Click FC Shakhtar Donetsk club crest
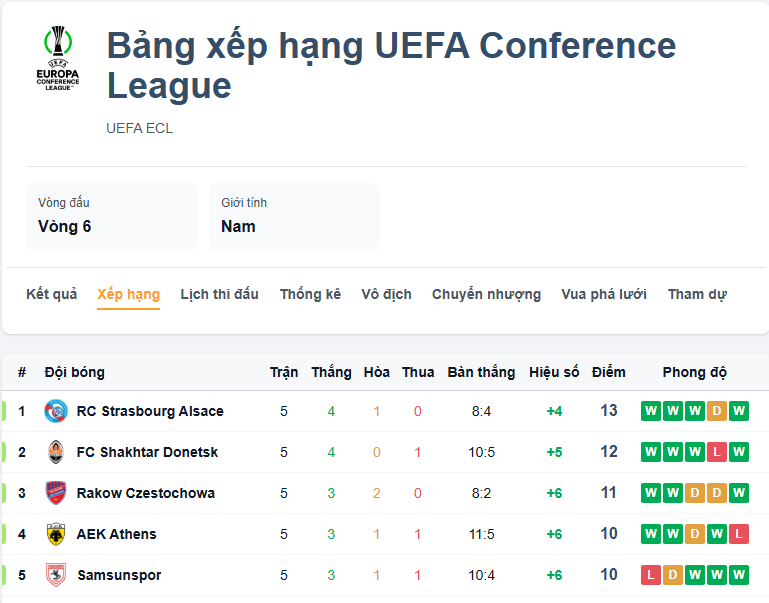This screenshot has width=769, height=603. tap(56, 452)
